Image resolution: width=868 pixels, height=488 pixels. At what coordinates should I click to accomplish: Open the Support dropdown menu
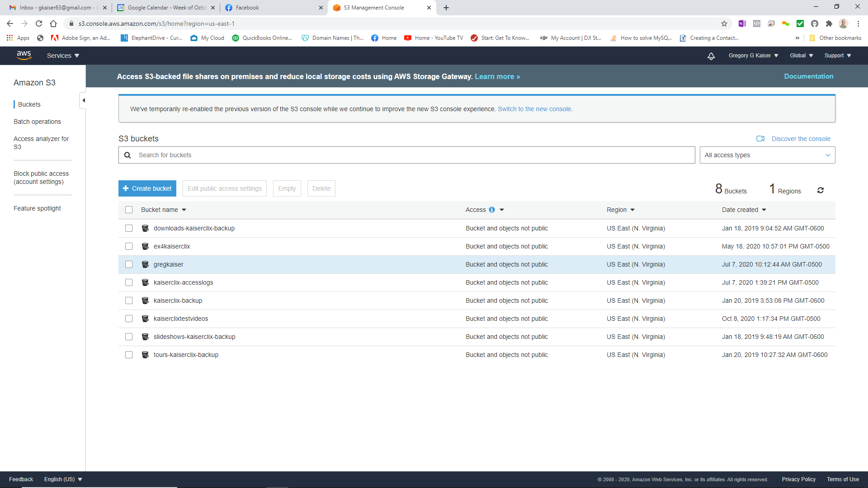coord(837,56)
